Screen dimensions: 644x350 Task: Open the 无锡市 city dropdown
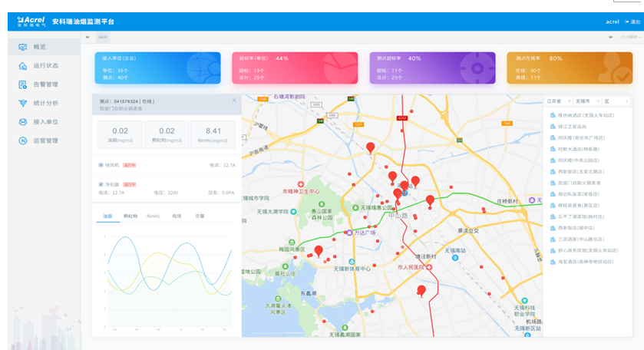point(586,101)
